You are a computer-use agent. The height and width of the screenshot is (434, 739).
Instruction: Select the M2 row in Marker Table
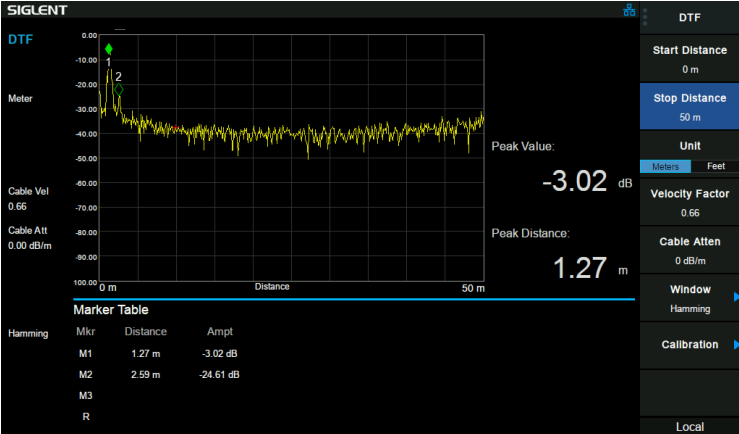tap(160, 375)
